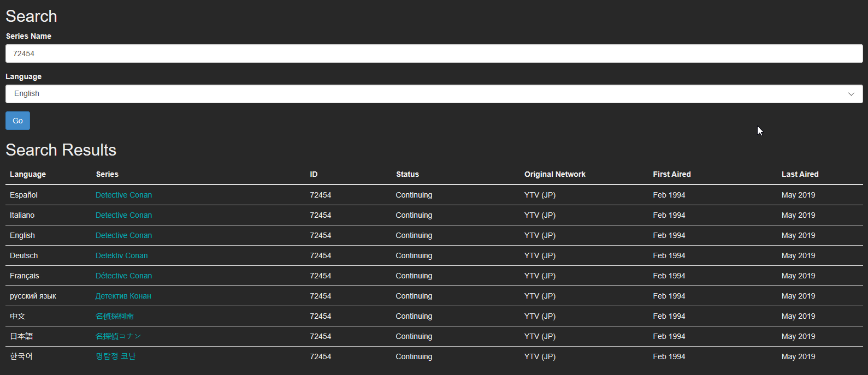The image size is (868, 375).
Task: Click the Search Results heading
Action: tap(61, 150)
